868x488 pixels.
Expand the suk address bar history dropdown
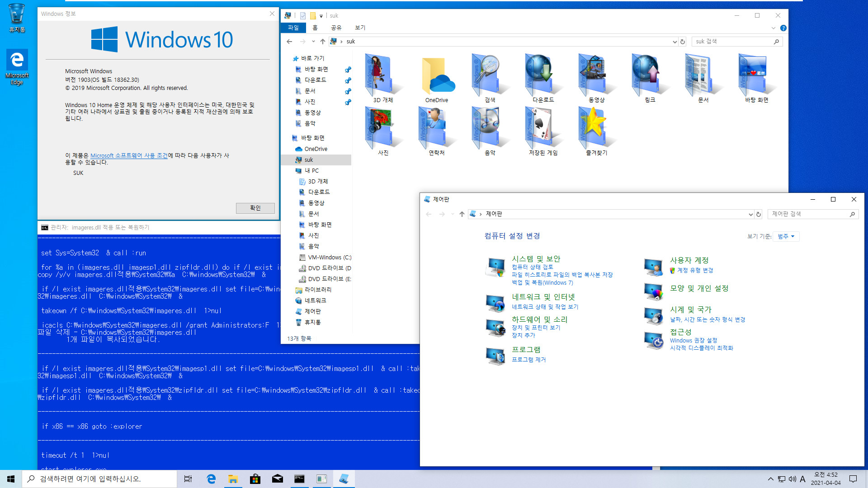[x=675, y=42]
